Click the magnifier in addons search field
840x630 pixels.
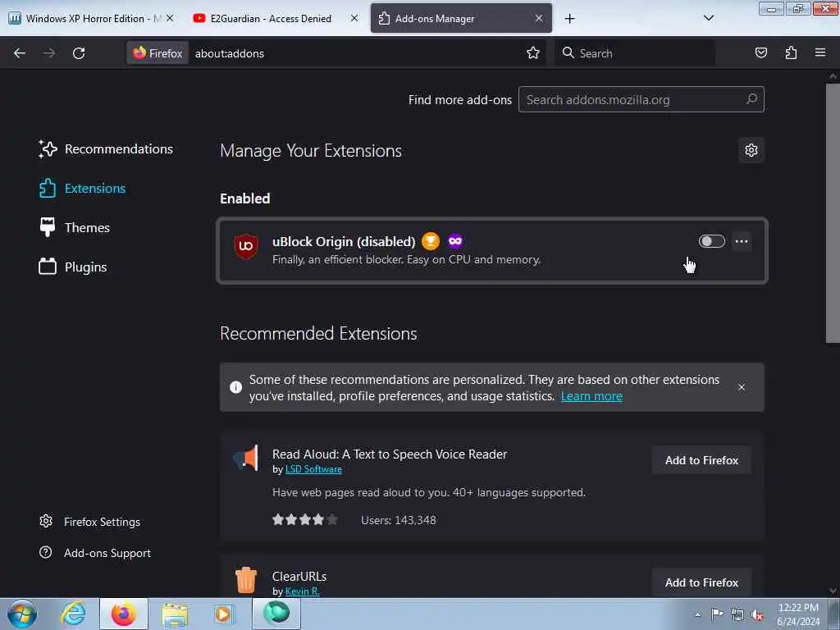tap(751, 99)
